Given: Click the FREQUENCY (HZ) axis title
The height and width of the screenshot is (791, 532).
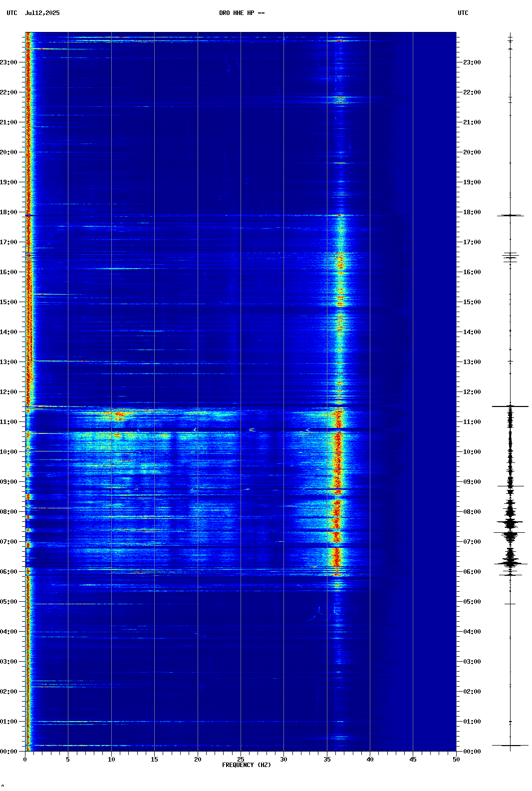Looking at the screenshot, I should coord(247,765).
